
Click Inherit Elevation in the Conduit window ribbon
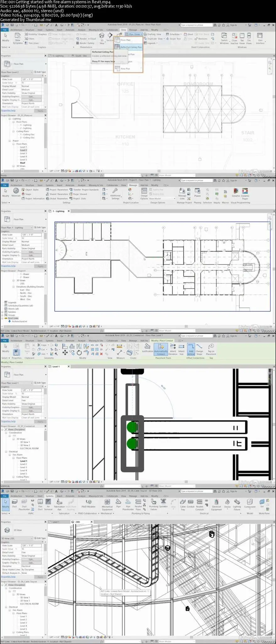[173, 349]
